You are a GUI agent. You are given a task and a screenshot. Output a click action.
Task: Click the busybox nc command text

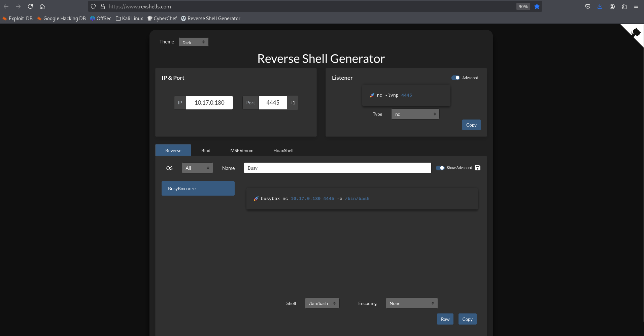pyautogui.click(x=315, y=199)
